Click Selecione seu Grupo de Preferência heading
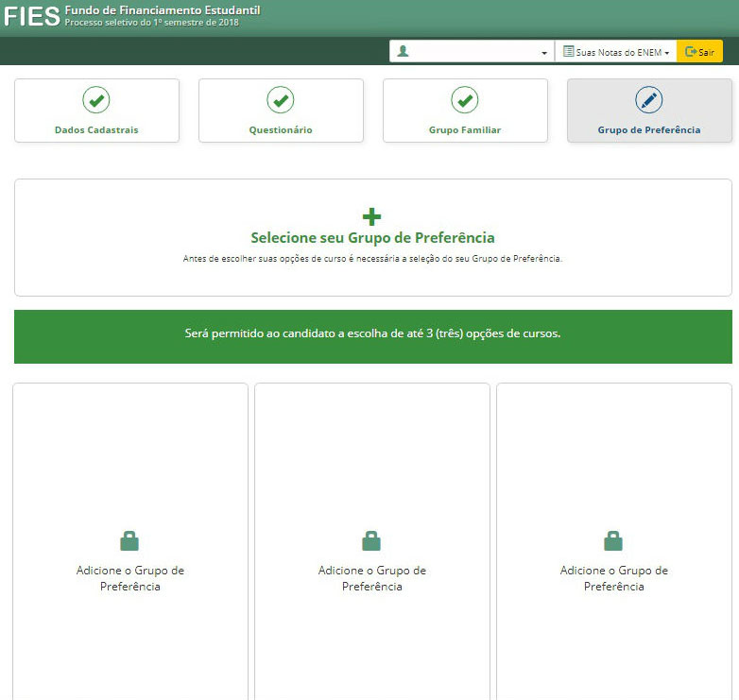The image size is (739, 700). point(372,238)
